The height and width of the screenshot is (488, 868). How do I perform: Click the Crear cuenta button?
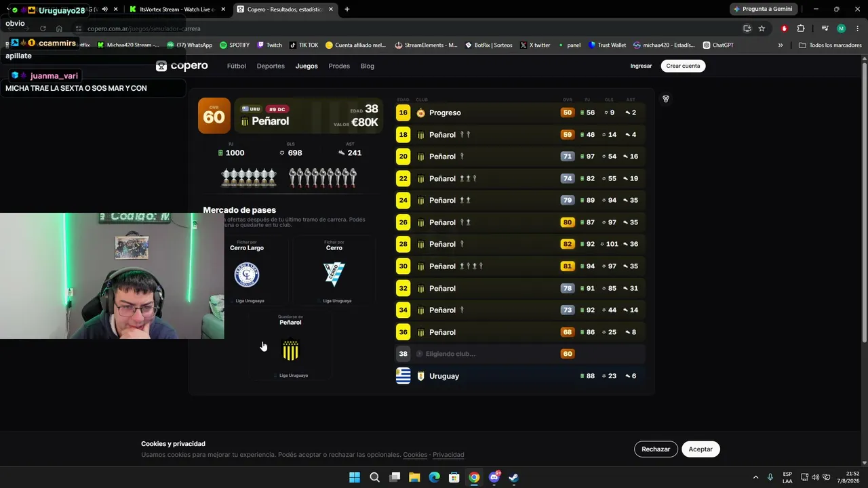tap(683, 66)
